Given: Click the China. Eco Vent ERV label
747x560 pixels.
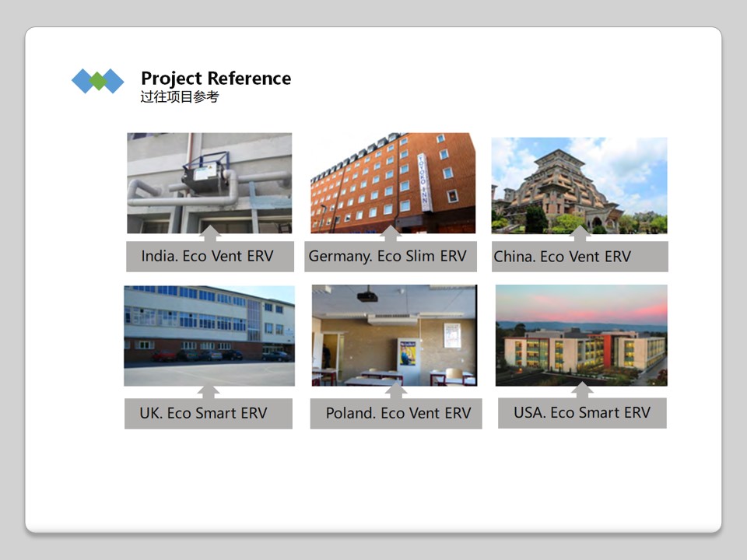Looking at the screenshot, I should [580, 257].
